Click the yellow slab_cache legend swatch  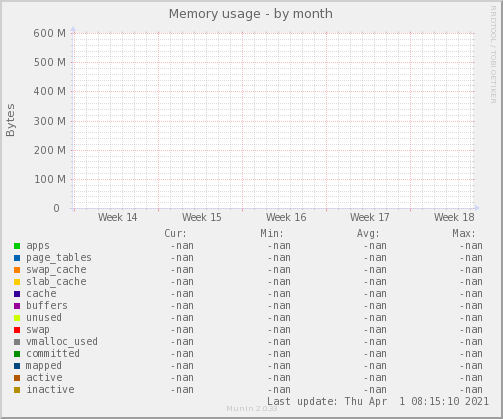(x=17, y=282)
